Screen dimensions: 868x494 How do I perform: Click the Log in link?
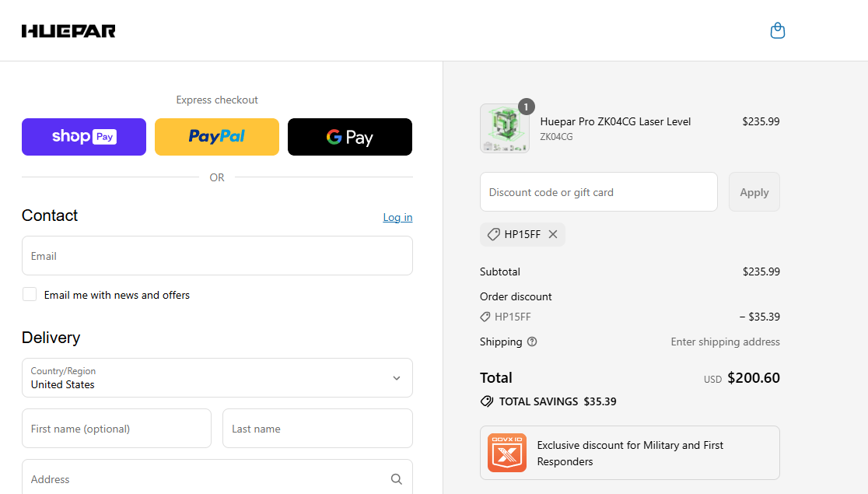tap(397, 217)
